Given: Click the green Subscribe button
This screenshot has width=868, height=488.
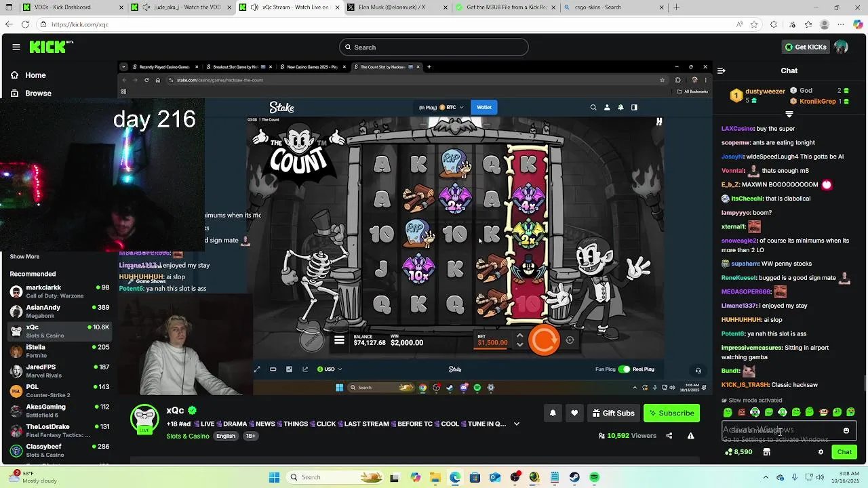Looking at the screenshot, I should pos(671,413).
